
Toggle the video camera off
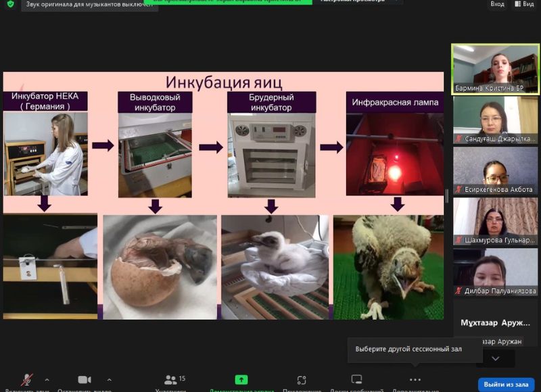coord(85,380)
